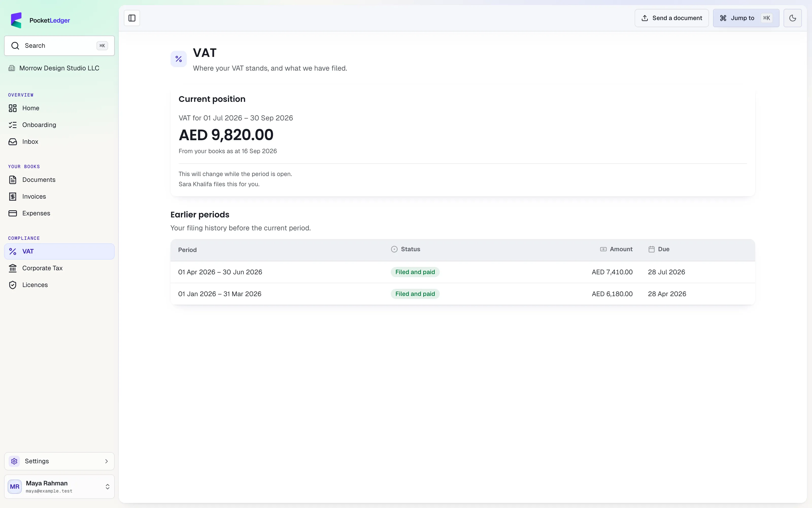Click the Settings gear icon
This screenshot has width=812, height=508.
pos(14,461)
